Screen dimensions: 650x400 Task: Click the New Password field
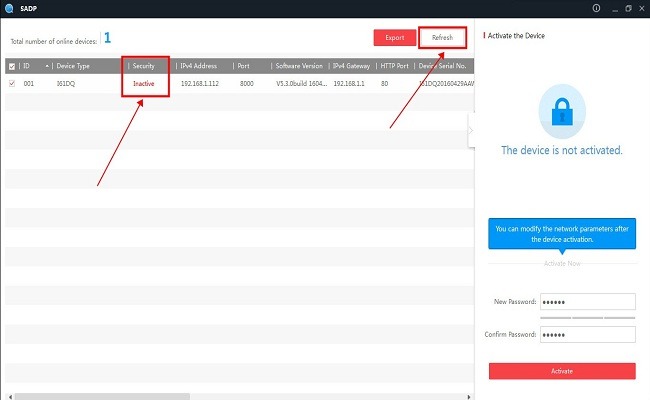click(587, 301)
